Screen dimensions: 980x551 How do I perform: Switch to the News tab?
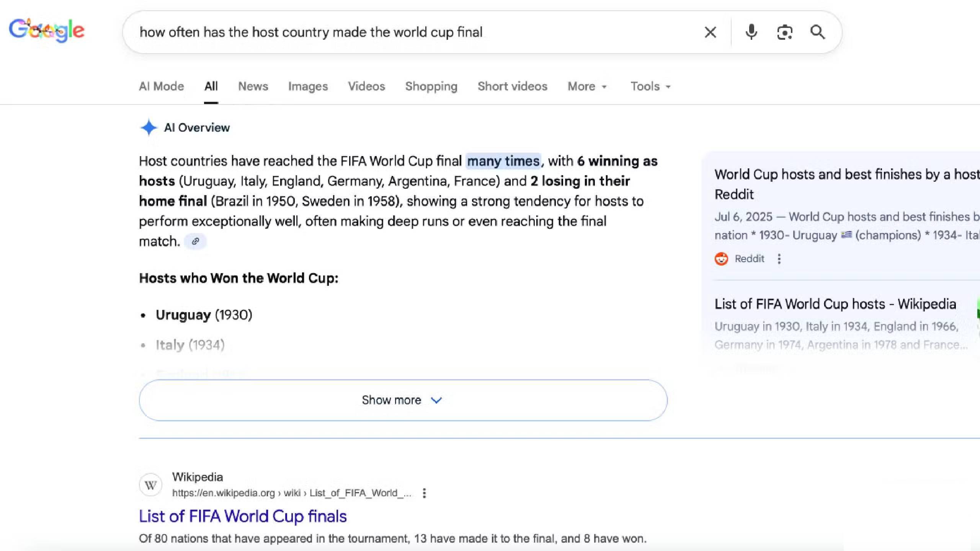[x=253, y=86]
